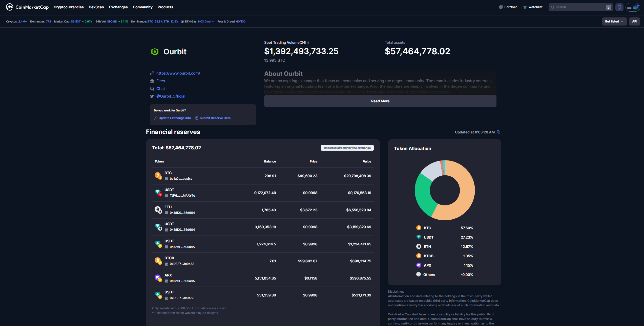Click Read More under About Ourbit
The image size is (644, 326).
point(380,101)
